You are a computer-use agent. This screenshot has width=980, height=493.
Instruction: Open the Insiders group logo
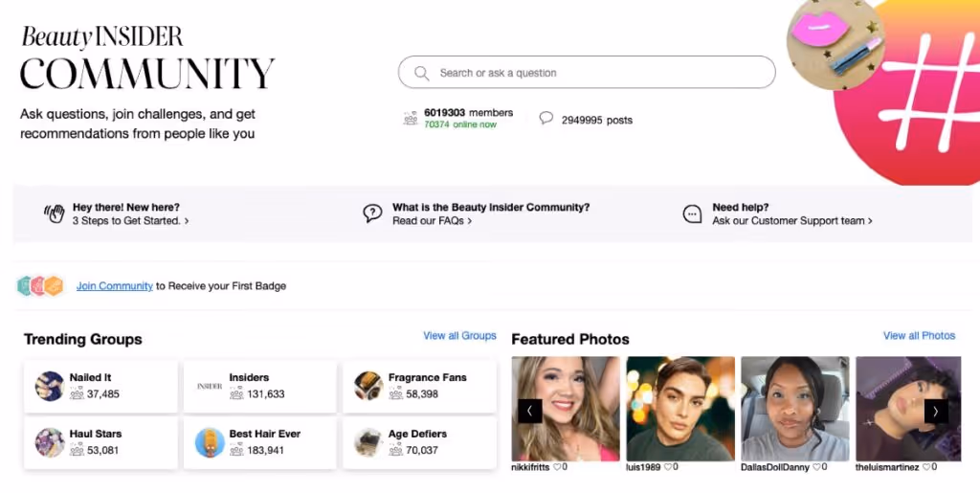coord(210,386)
